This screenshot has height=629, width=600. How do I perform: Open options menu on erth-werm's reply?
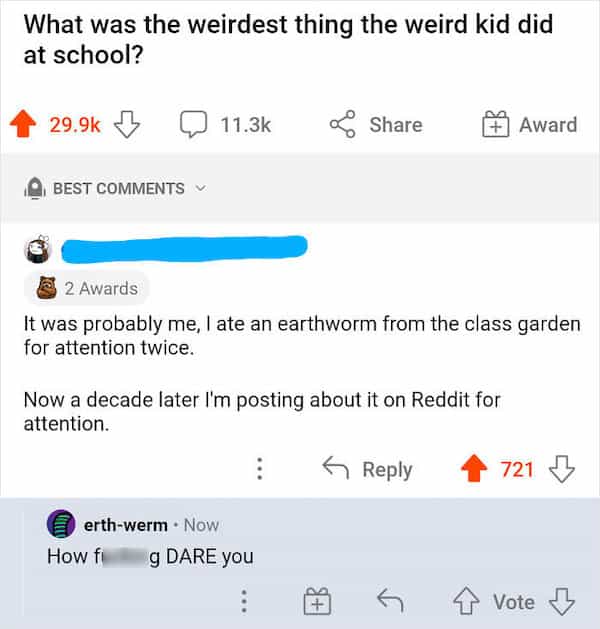tap(241, 602)
